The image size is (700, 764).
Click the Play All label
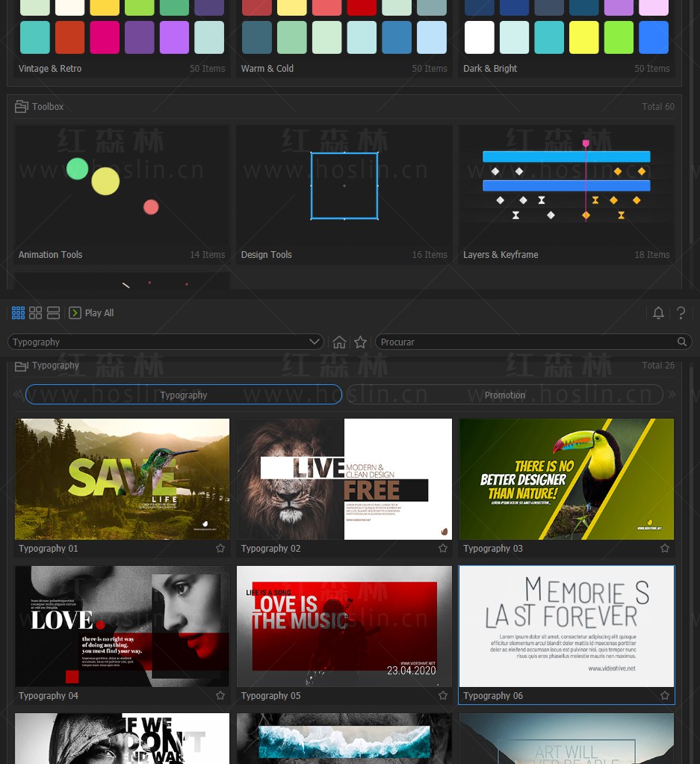click(99, 312)
